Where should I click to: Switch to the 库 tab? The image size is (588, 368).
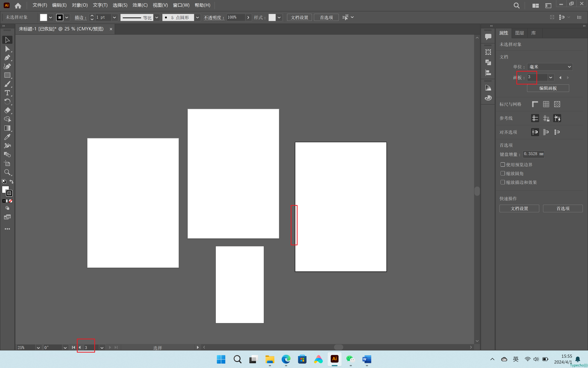534,33
